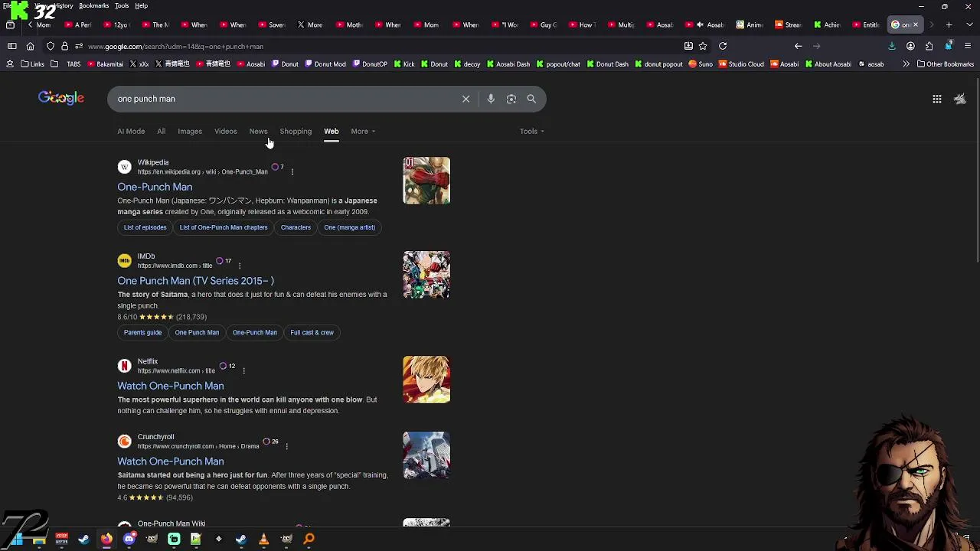Open the Wikipedia One-Punch Man result
Viewport: 980px width, 551px height.
click(x=155, y=187)
